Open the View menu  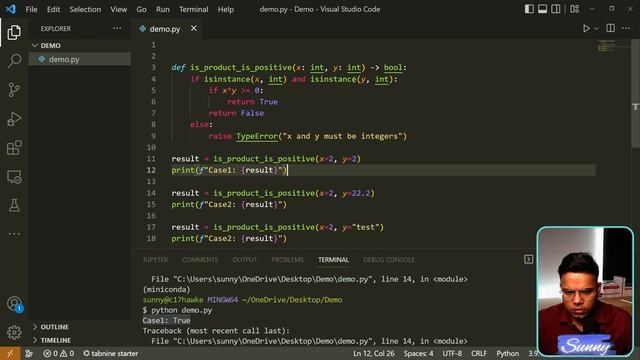tap(118, 9)
